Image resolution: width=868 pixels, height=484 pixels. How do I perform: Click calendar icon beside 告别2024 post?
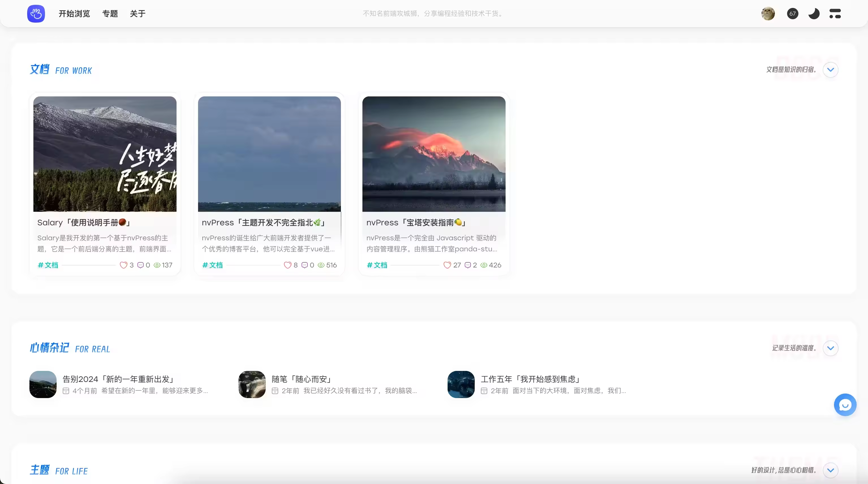coord(66,391)
